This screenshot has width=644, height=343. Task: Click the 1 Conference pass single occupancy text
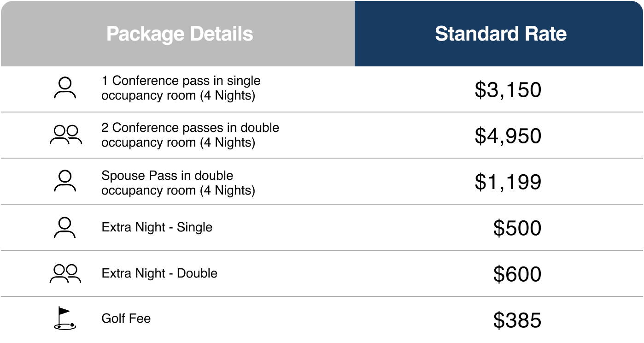click(x=181, y=88)
